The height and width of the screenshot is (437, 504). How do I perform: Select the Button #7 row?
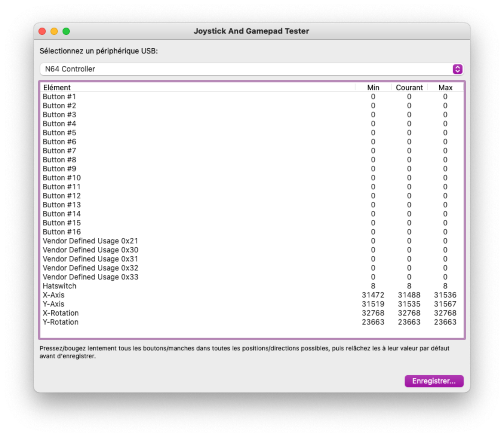pyautogui.click(x=252, y=151)
